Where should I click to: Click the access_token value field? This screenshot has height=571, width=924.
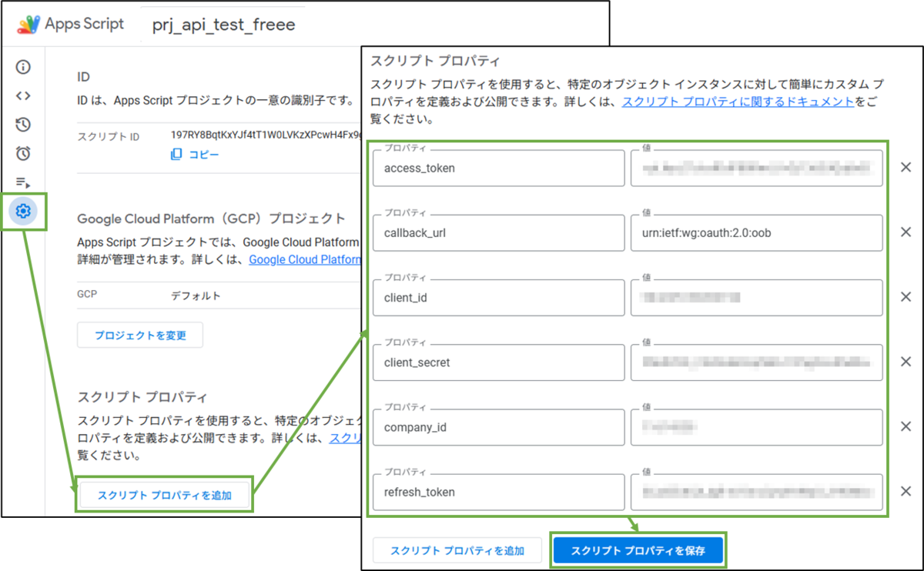(757, 168)
